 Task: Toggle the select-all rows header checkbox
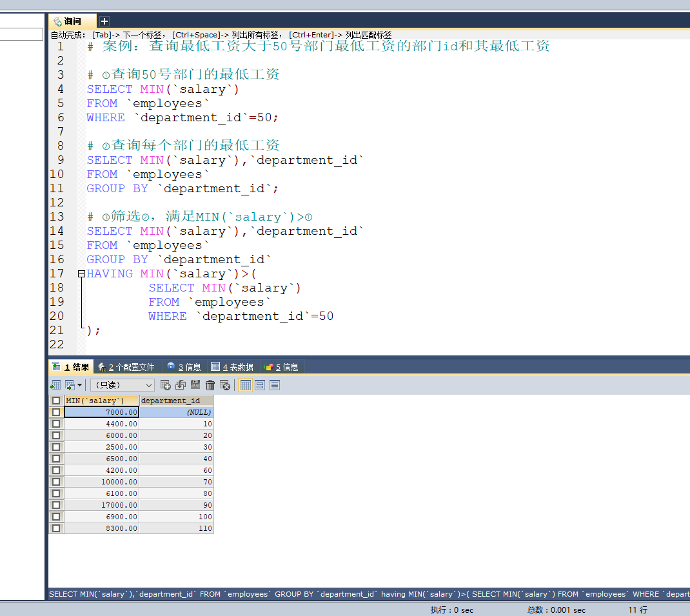tap(56, 401)
